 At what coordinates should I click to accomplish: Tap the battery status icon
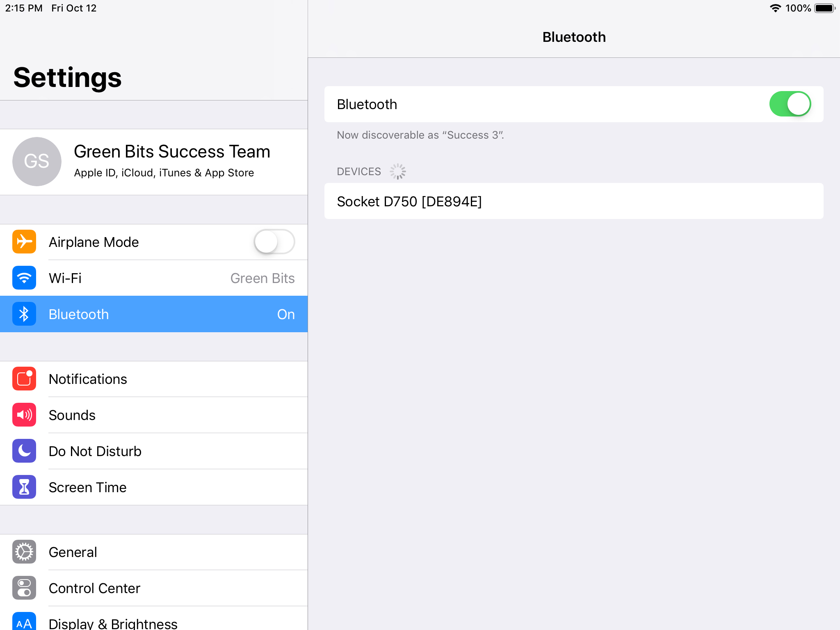[x=825, y=8]
